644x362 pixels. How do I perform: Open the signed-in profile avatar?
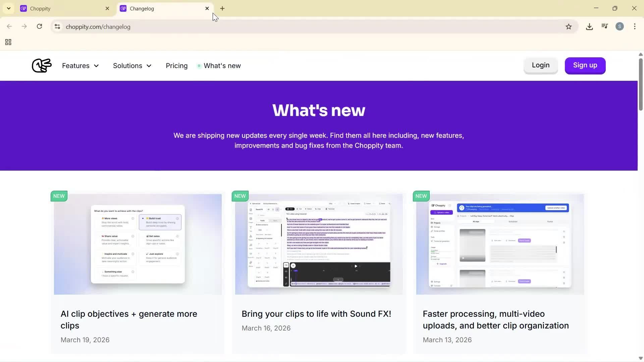(x=620, y=26)
